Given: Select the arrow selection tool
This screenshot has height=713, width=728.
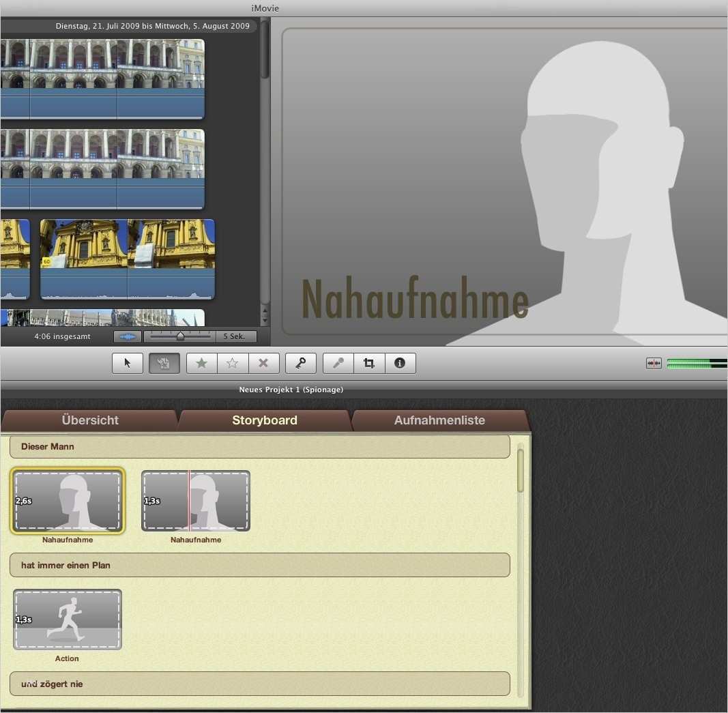Looking at the screenshot, I should [127, 363].
